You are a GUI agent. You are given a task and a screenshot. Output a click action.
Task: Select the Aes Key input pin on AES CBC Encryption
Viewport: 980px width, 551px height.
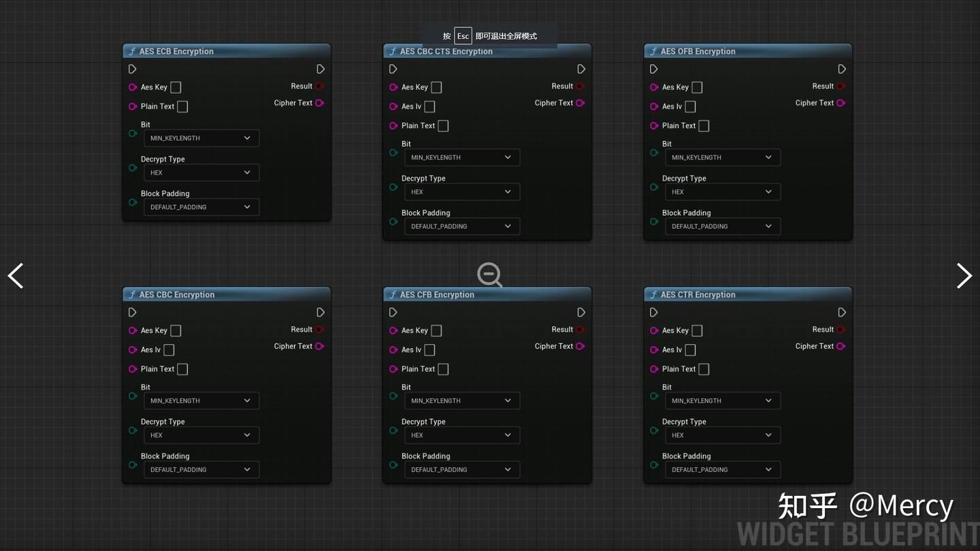(x=133, y=330)
